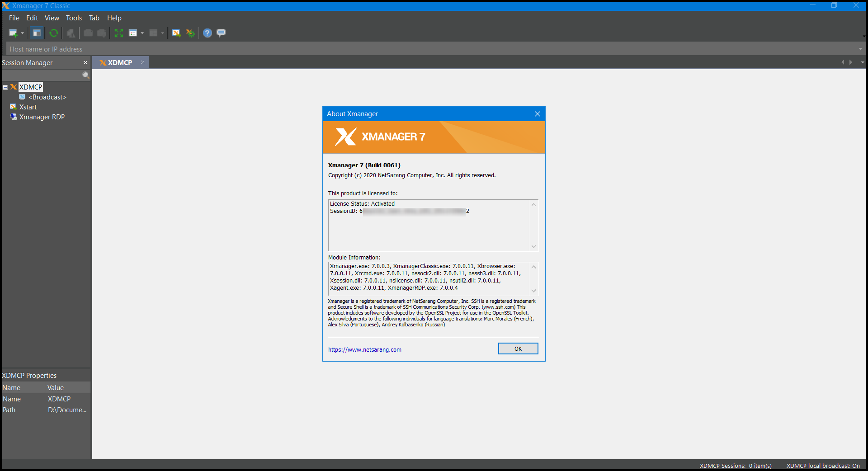Click the view list style icon

tap(133, 33)
